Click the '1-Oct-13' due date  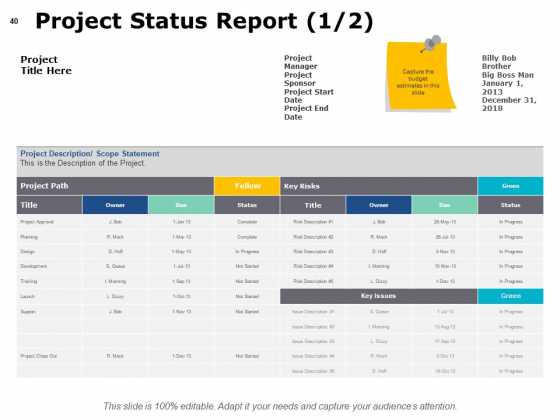pos(181,296)
